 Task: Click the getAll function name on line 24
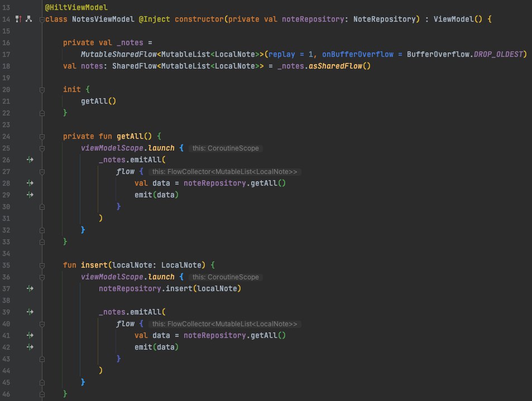(x=130, y=136)
